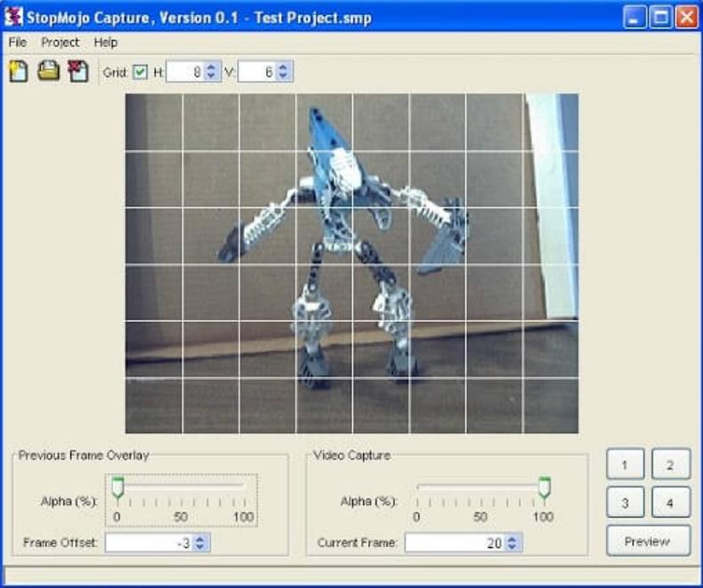Click the Video Capture alpha slider handle

pyautogui.click(x=545, y=487)
